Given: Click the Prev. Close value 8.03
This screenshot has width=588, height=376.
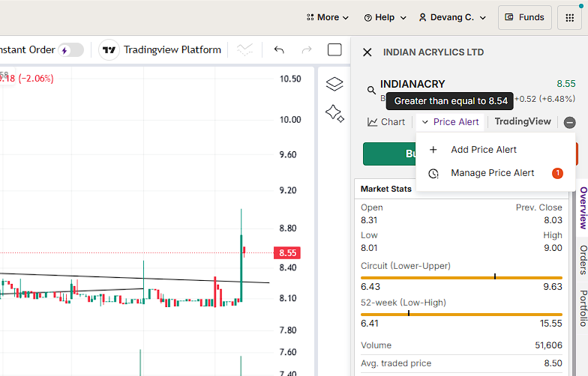Looking at the screenshot, I should coord(553,220).
